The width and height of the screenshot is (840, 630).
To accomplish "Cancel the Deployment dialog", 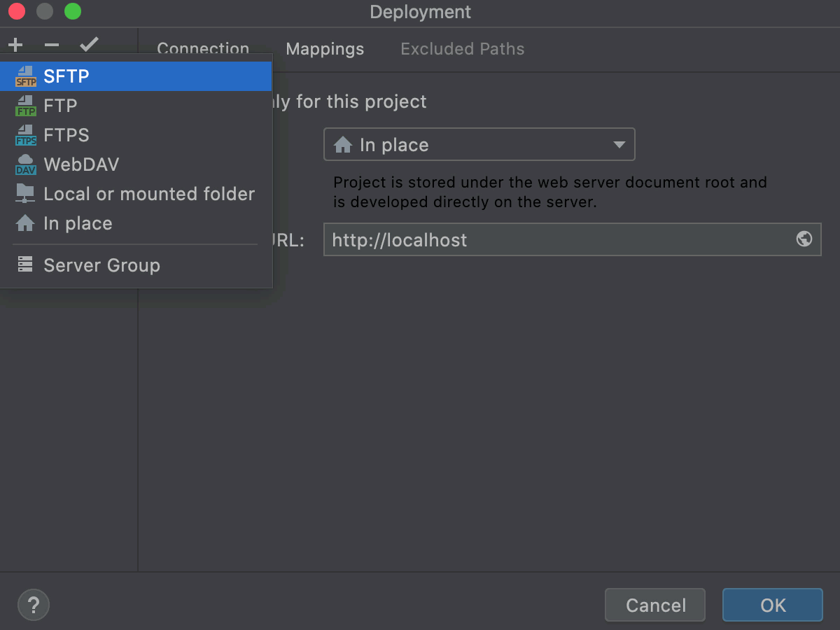I will (x=654, y=605).
